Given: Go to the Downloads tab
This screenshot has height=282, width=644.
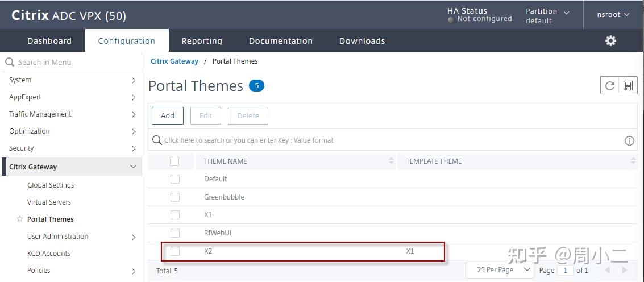Looking at the screenshot, I should tap(362, 41).
